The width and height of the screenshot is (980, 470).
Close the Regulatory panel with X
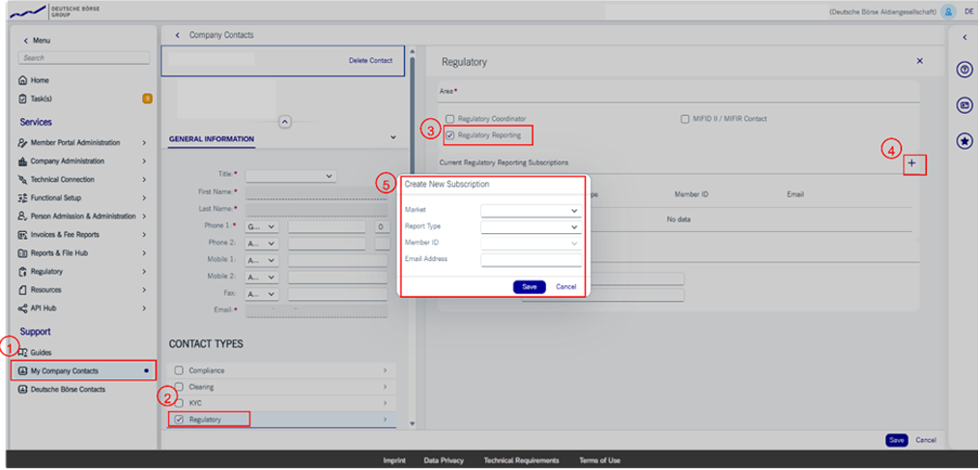[x=919, y=61]
